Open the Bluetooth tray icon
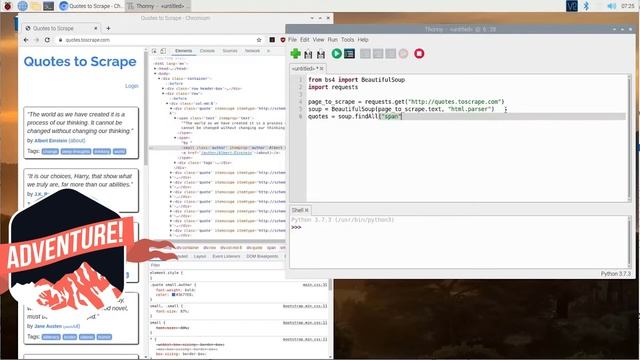 586,6
